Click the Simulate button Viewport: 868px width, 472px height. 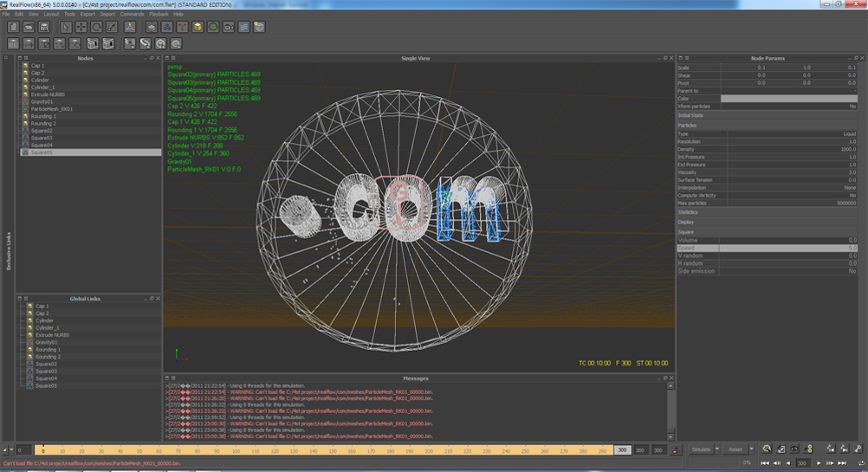tap(701, 449)
